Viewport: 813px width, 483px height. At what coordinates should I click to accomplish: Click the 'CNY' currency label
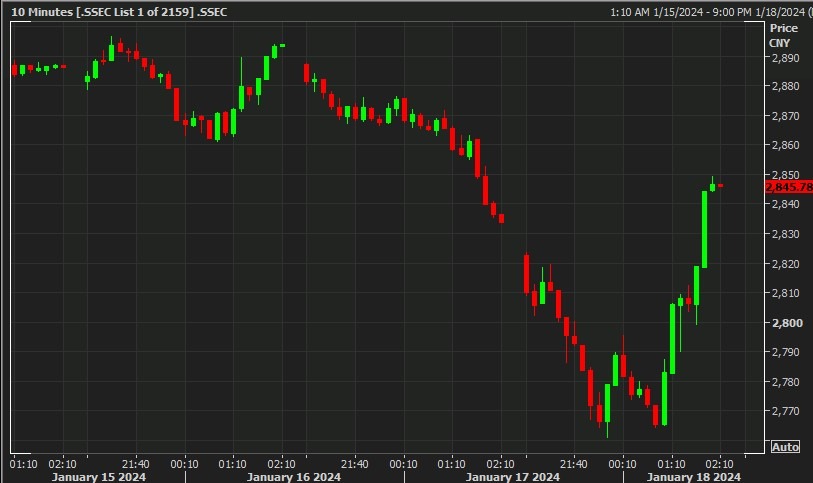(x=779, y=43)
